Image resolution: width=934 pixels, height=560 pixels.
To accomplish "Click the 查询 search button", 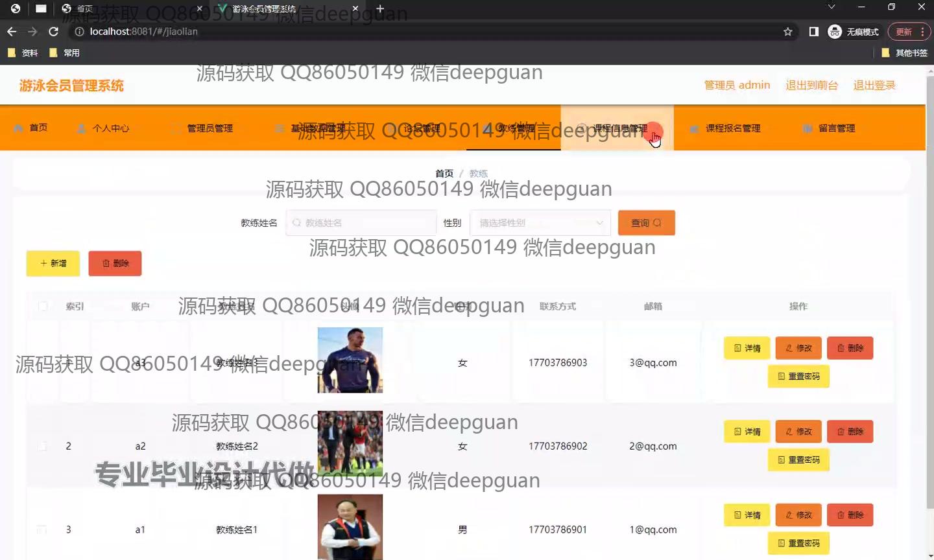I will [x=647, y=223].
